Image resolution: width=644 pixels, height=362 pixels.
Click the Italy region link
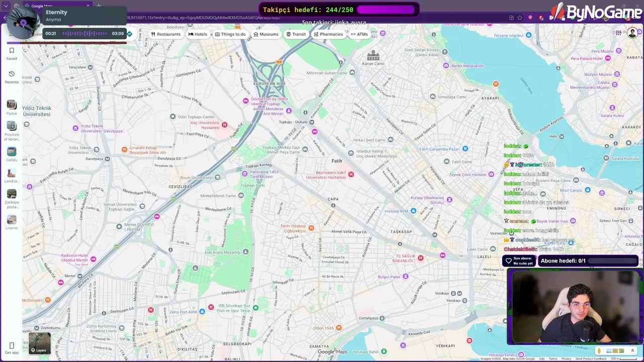(x=542, y=359)
